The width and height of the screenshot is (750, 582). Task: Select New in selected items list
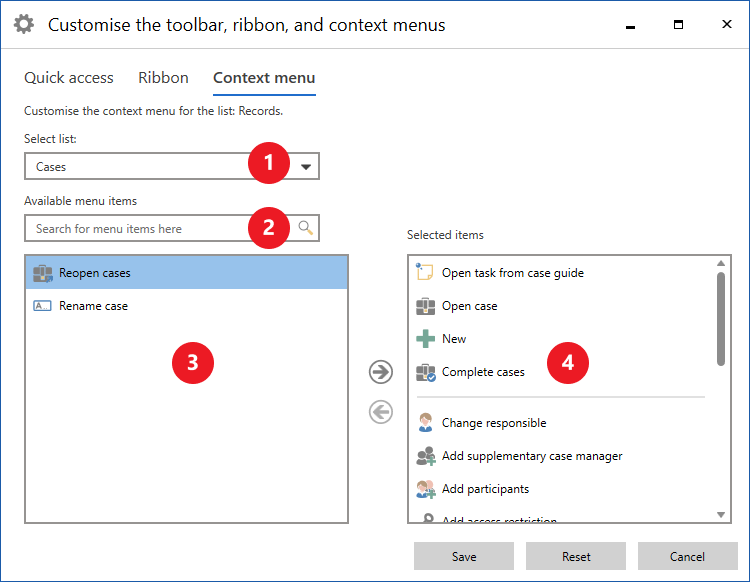pos(562,339)
